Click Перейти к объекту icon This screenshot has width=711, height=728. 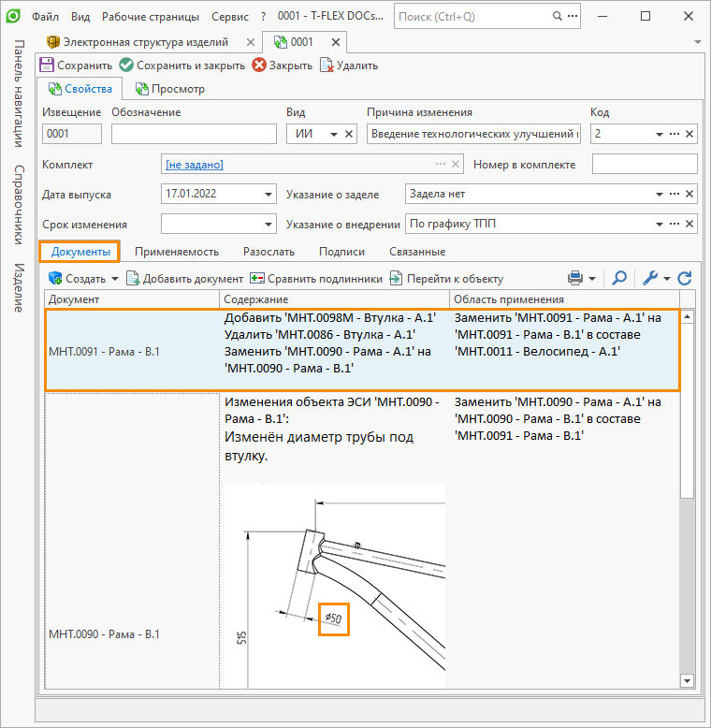point(397,278)
